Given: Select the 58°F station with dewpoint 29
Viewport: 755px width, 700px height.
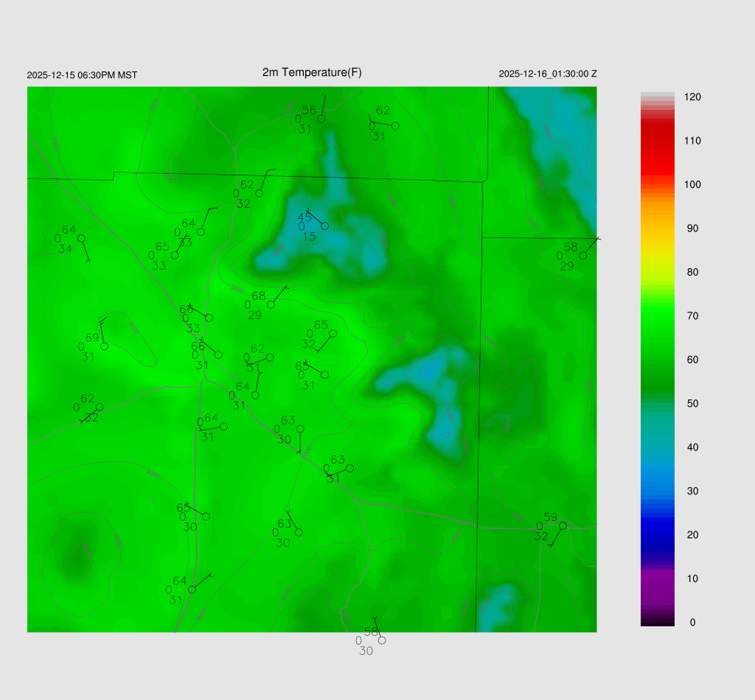Looking at the screenshot, I should 582,255.
